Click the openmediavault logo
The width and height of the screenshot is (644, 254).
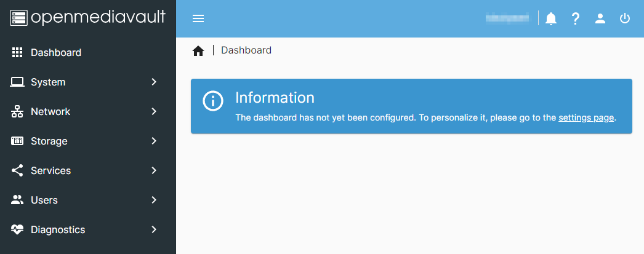[x=88, y=17]
